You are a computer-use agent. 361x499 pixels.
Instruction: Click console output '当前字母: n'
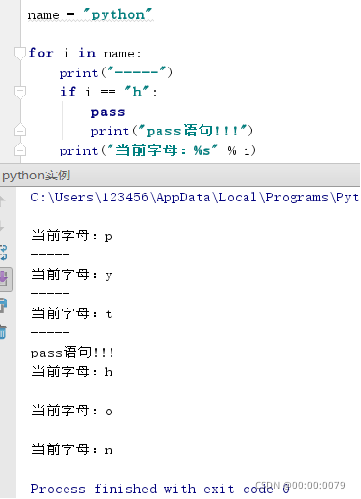click(x=72, y=449)
